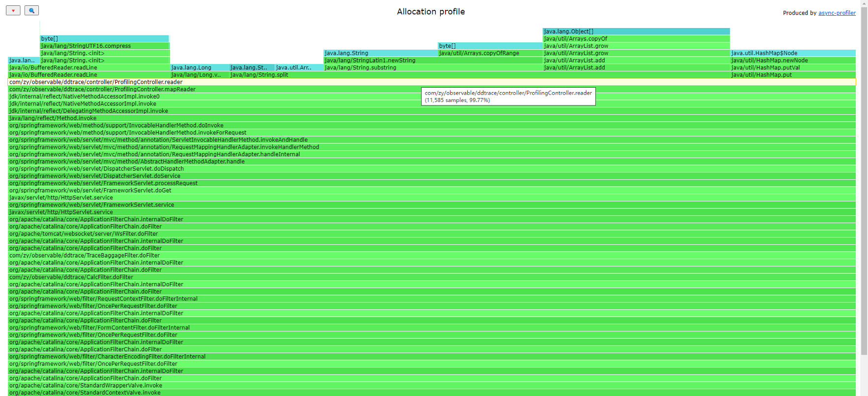Click the java/lang/String.substring frame
Viewport: 868px width, 396px height.
(x=433, y=67)
